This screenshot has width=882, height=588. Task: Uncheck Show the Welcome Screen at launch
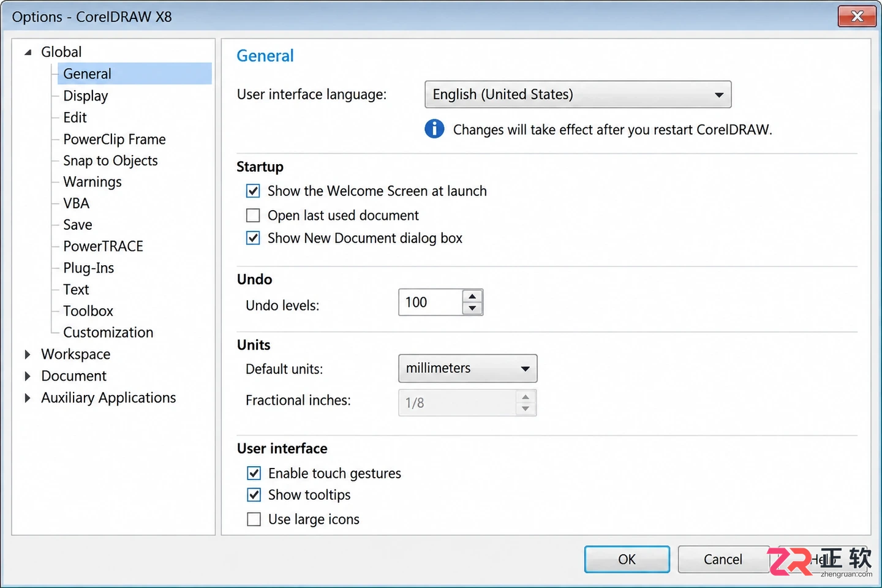tap(253, 191)
